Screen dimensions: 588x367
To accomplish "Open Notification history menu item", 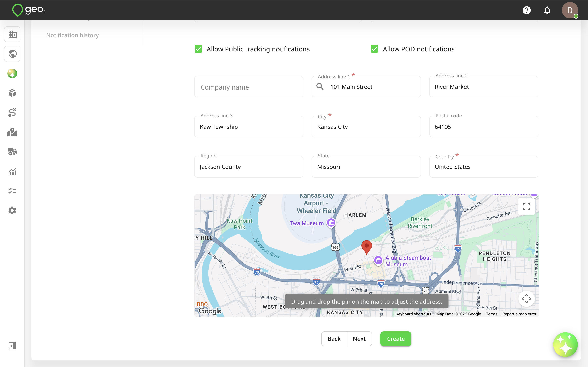I will click(x=72, y=35).
